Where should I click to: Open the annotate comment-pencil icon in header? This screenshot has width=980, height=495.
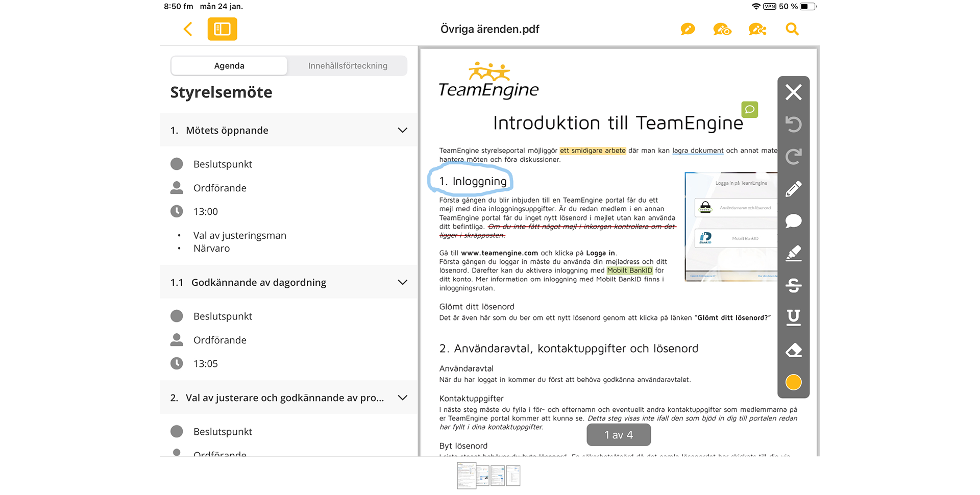688,29
